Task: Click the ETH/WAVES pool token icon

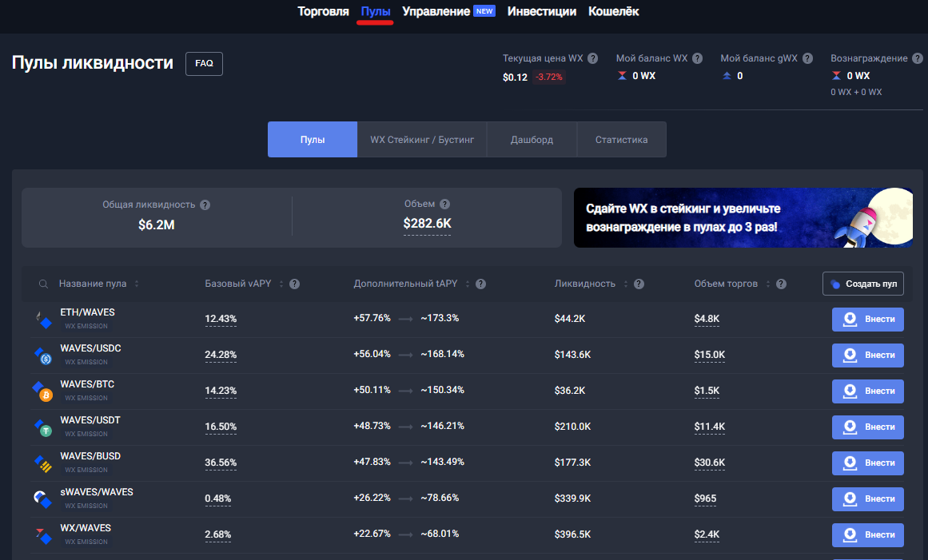Action: coord(42,320)
